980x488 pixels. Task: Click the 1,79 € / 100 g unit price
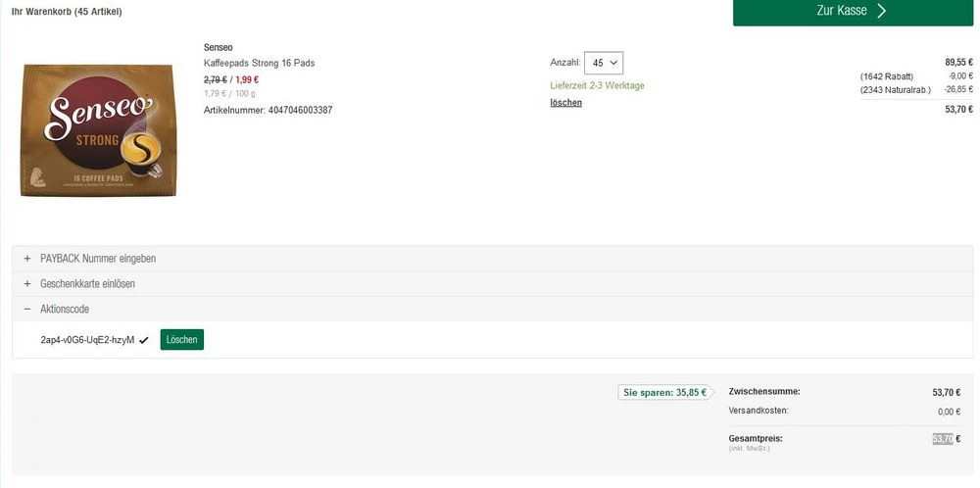[229, 94]
